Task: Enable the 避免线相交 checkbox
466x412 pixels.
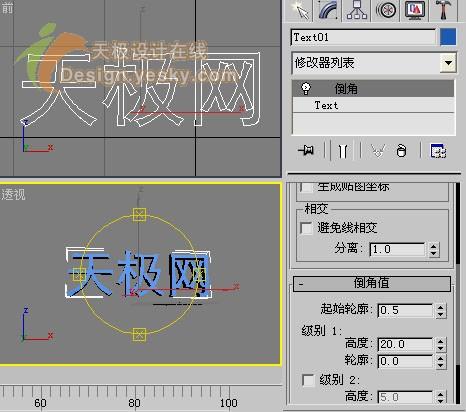Action: [x=306, y=228]
